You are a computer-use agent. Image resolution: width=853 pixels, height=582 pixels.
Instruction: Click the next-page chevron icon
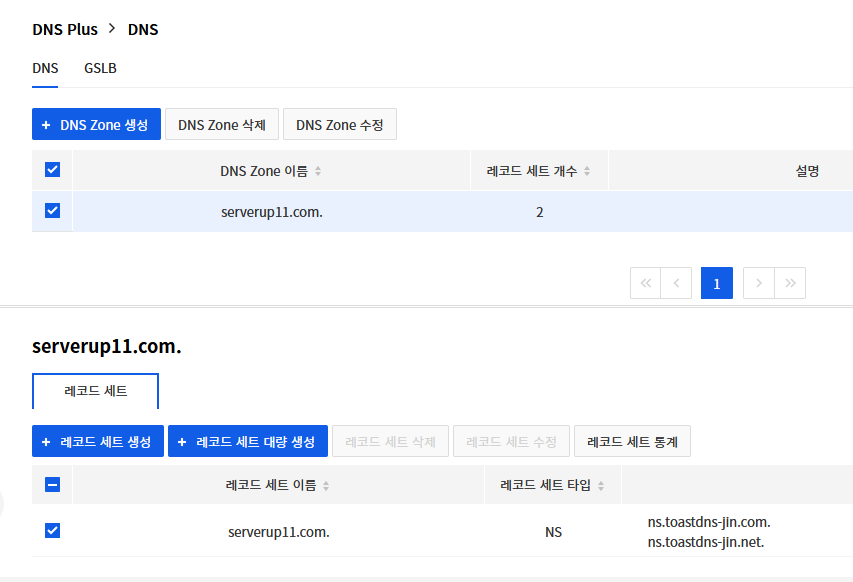(758, 283)
